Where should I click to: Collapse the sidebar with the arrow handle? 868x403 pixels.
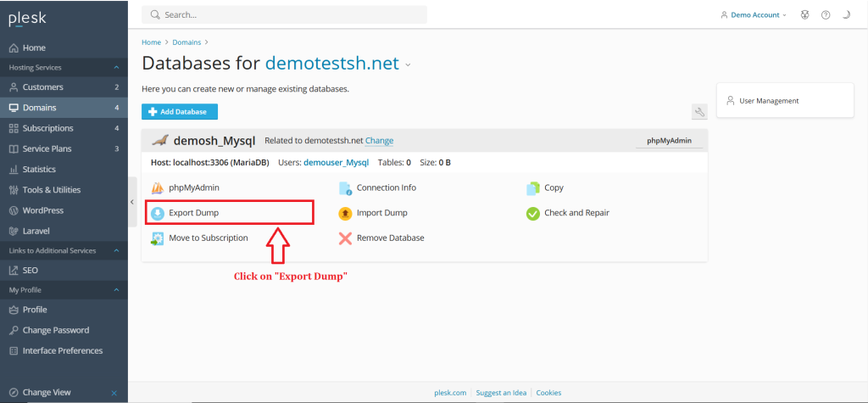[132, 202]
